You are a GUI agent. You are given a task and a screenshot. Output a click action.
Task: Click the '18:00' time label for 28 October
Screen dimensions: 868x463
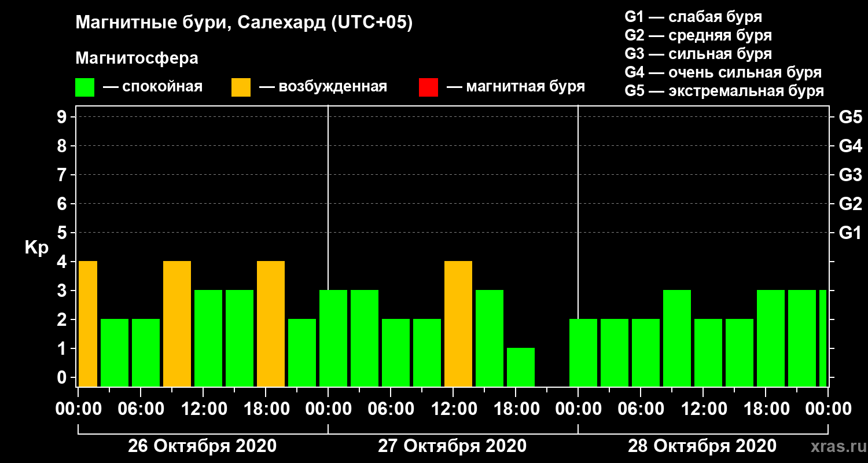click(x=766, y=409)
